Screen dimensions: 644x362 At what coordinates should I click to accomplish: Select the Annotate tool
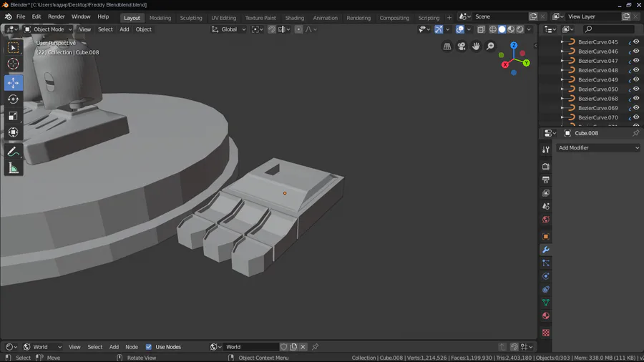click(13, 152)
